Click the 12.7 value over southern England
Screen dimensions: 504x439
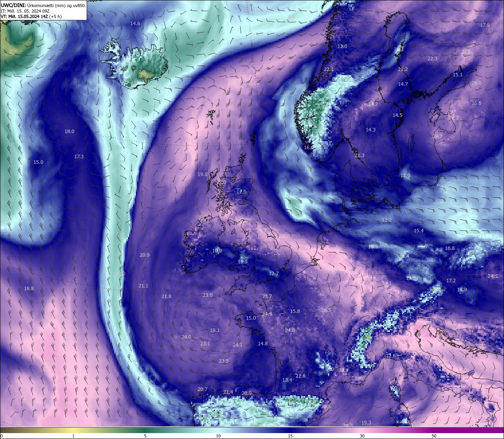point(274,274)
